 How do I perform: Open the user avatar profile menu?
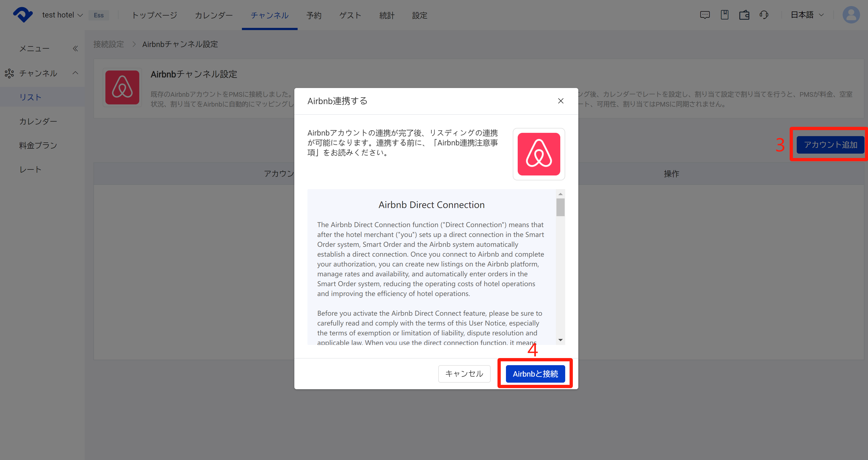pyautogui.click(x=851, y=15)
